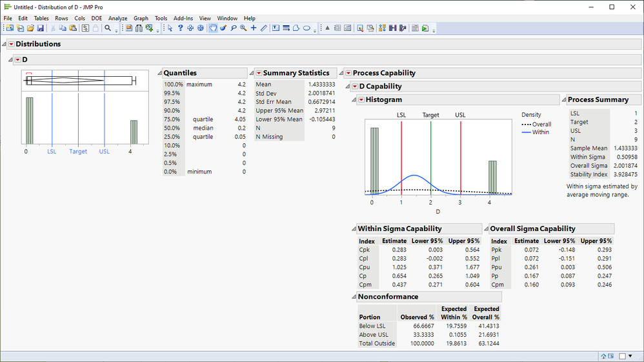Image resolution: width=644 pixels, height=362 pixels.
Task: Select the Grabber hand tool
Action: [x=212, y=28]
